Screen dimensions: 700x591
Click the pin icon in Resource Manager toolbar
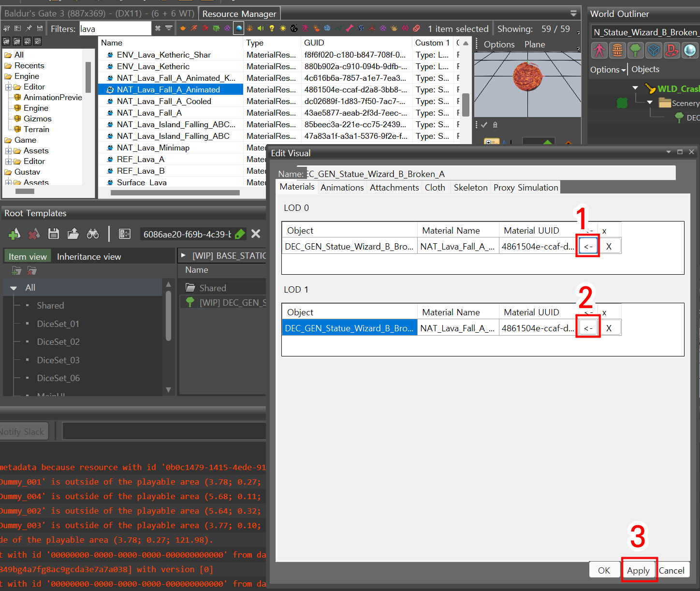coord(29,29)
